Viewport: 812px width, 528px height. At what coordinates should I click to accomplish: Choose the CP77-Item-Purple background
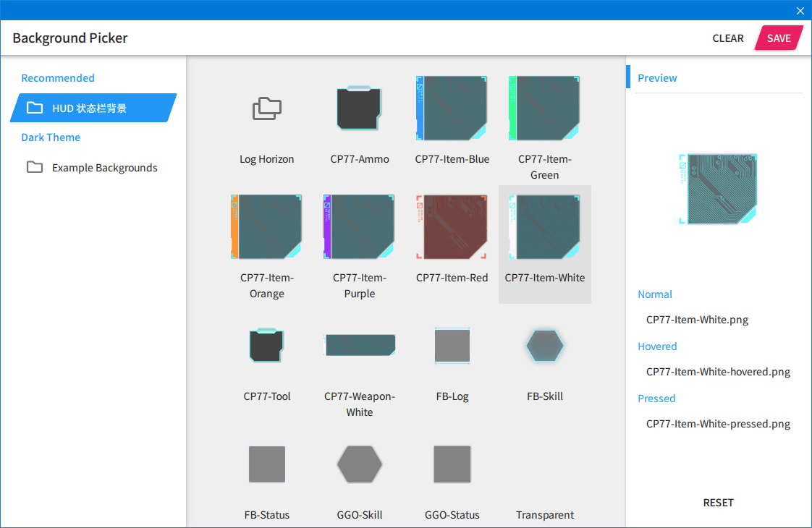click(x=360, y=226)
